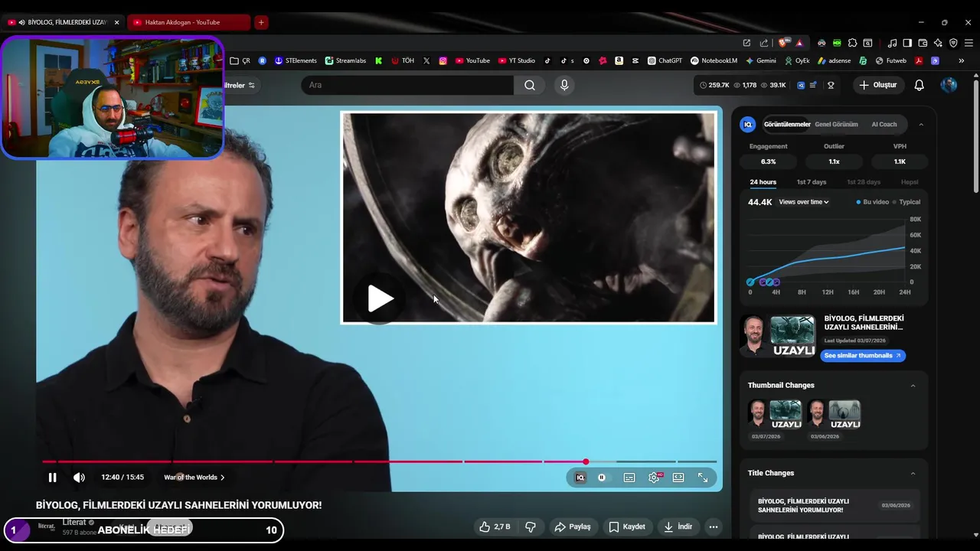The width and height of the screenshot is (980, 551).
Task: Toggle the Typical legend series
Action: tap(906, 202)
